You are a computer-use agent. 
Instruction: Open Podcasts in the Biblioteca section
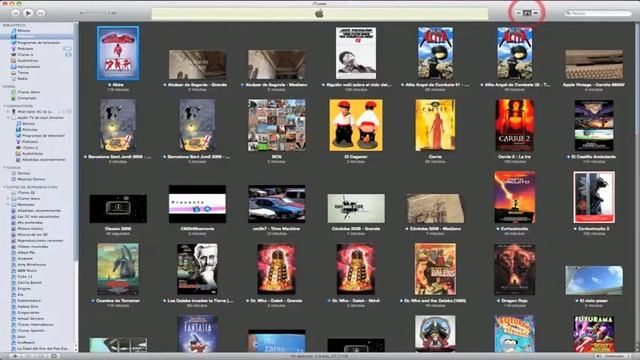25,49
